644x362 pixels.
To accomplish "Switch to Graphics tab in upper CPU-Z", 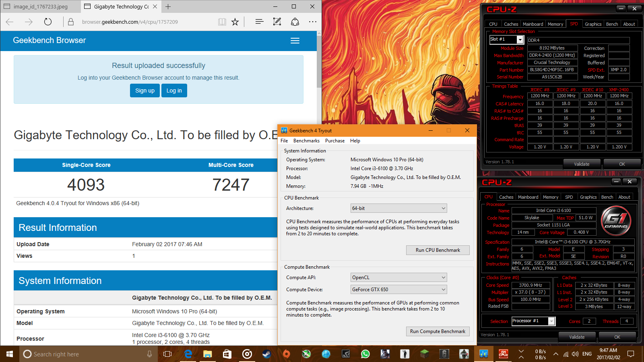I will coord(593,24).
